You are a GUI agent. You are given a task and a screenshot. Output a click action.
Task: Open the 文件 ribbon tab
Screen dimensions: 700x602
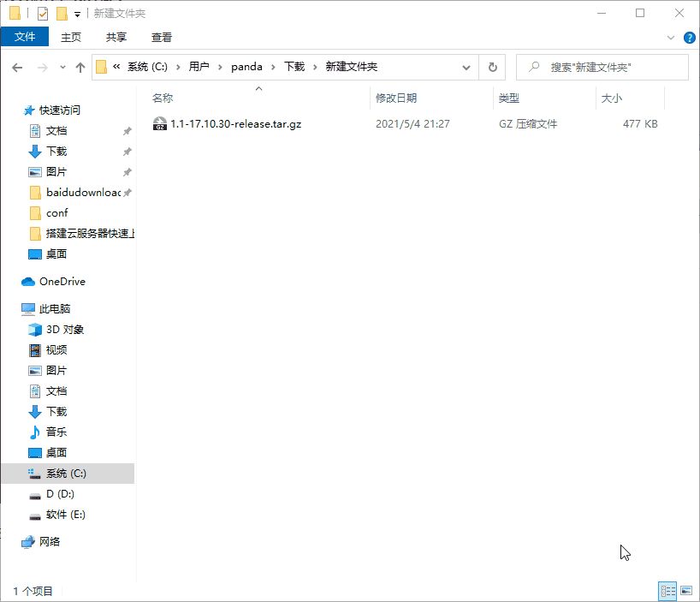(25, 37)
